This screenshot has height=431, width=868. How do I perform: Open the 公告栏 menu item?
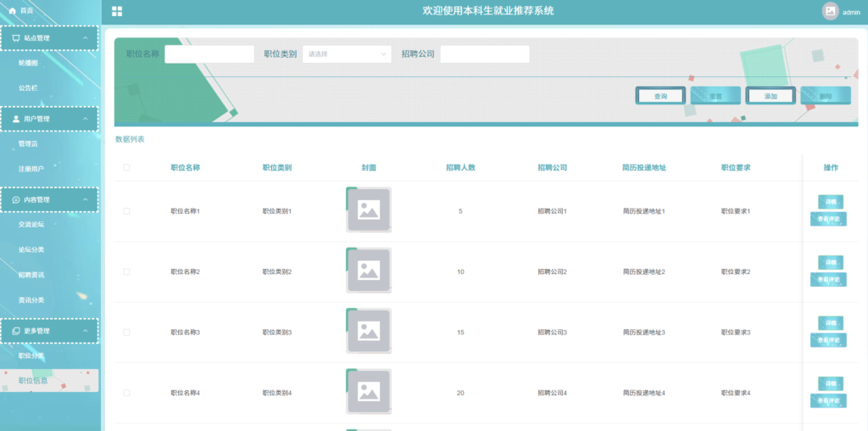pos(28,88)
